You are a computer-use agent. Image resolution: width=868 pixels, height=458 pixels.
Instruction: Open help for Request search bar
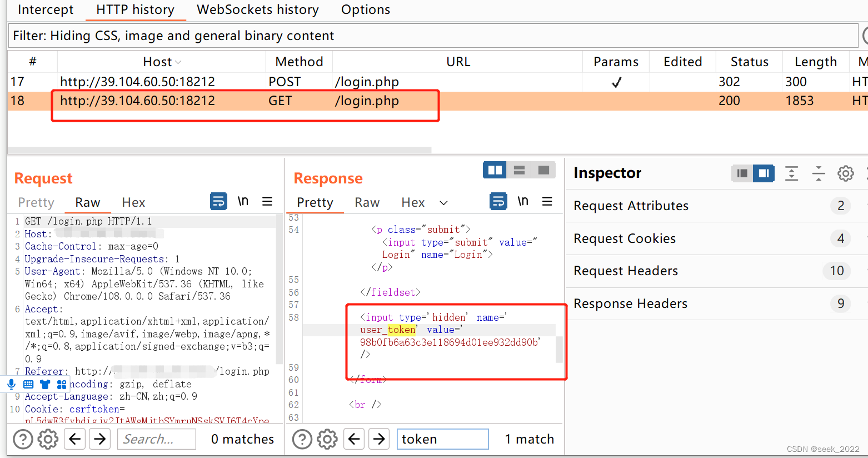tap(23, 439)
